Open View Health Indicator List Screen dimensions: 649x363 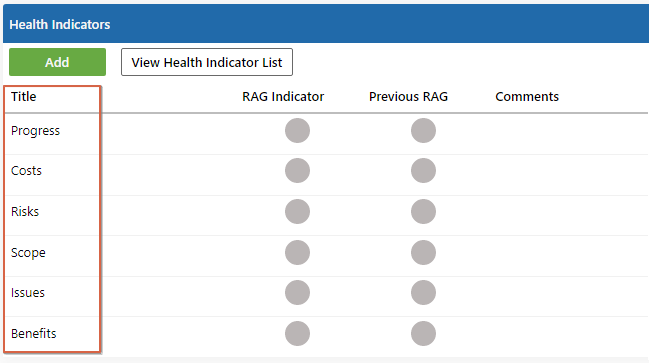coord(207,62)
